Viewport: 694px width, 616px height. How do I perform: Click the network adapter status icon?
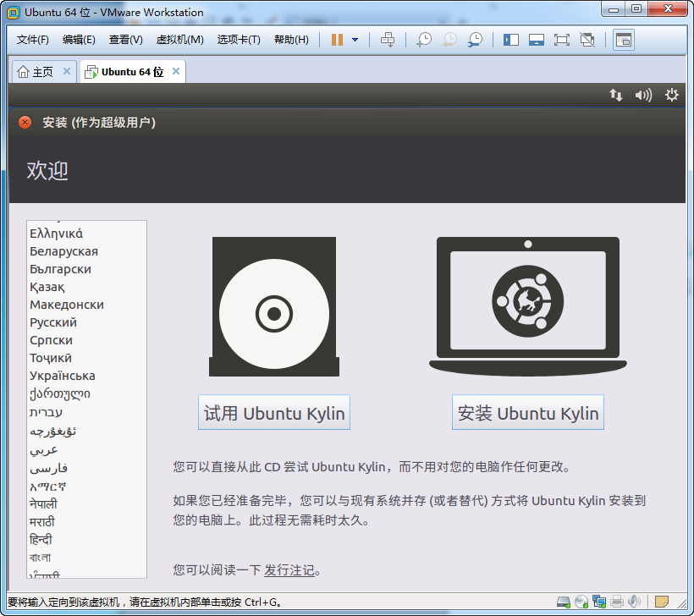point(599,602)
